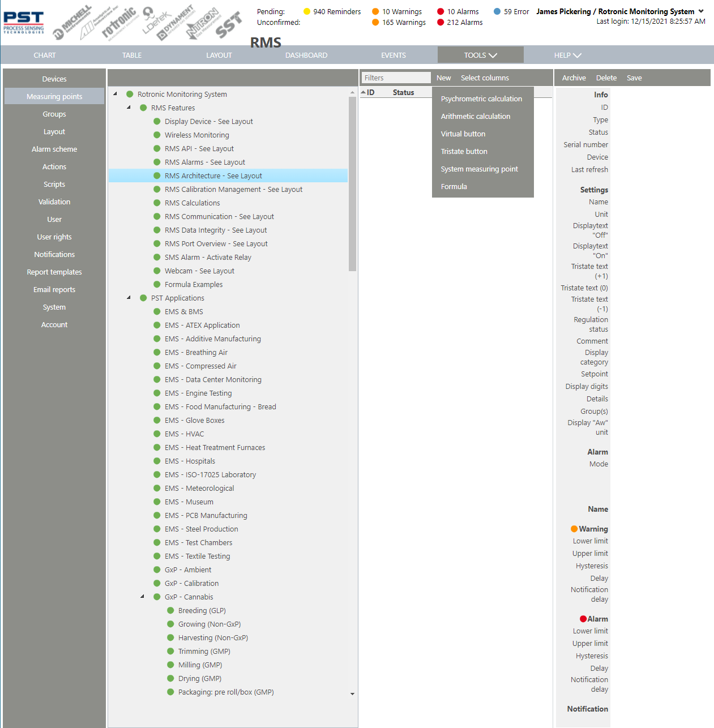This screenshot has width=714, height=728.
Task: Click green status dot beside Rotronic Monitoring System
Action: (x=130, y=94)
